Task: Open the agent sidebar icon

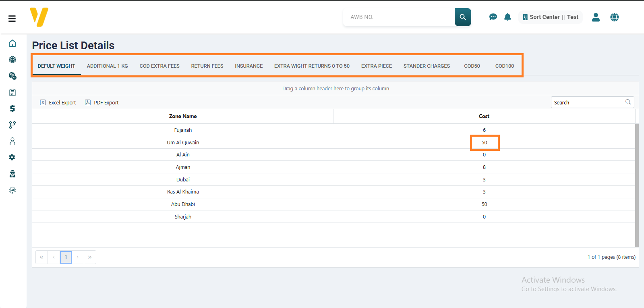Action: click(12, 174)
